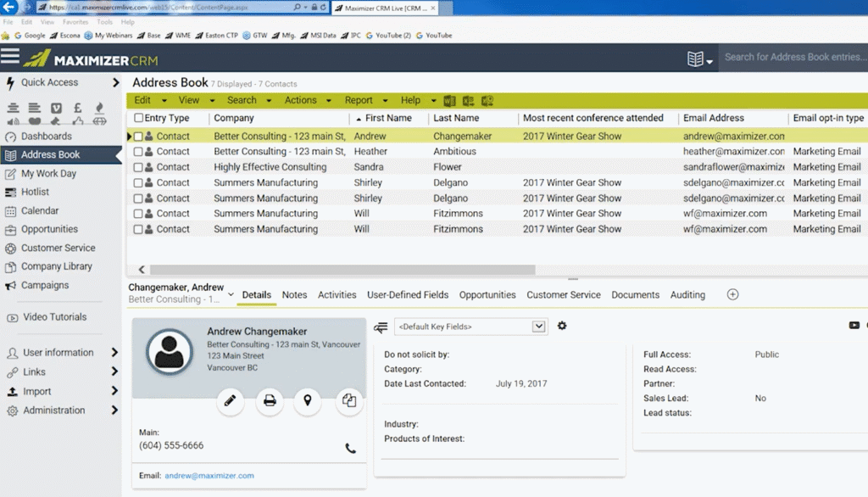This screenshot has height=497, width=868.
Task: Check the Heather Ambitious row checkbox
Action: (x=138, y=152)
